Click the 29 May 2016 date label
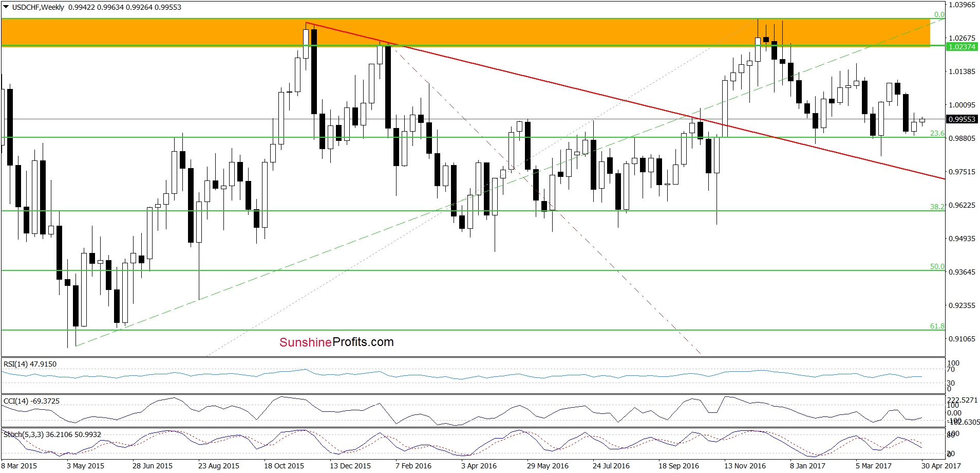The image size is (980, 473). click(x=548, y=466)
